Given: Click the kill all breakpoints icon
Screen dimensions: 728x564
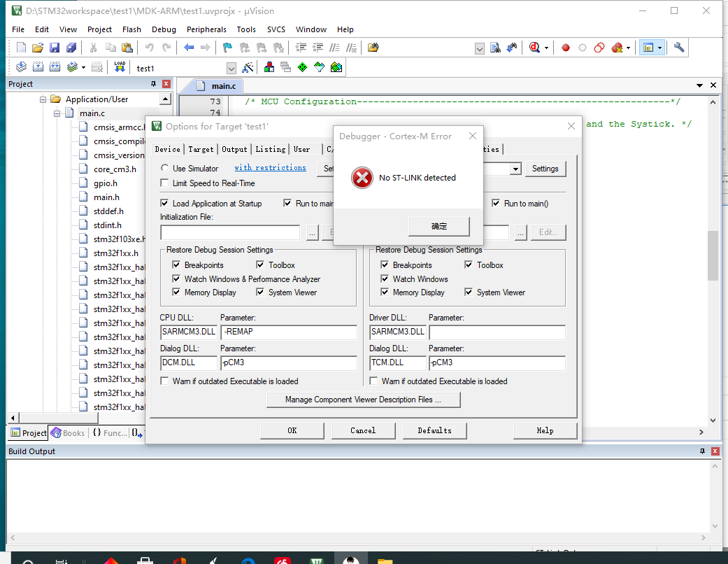Looking at the screenshot, I should pyautogui.click(x=617, y=48).
